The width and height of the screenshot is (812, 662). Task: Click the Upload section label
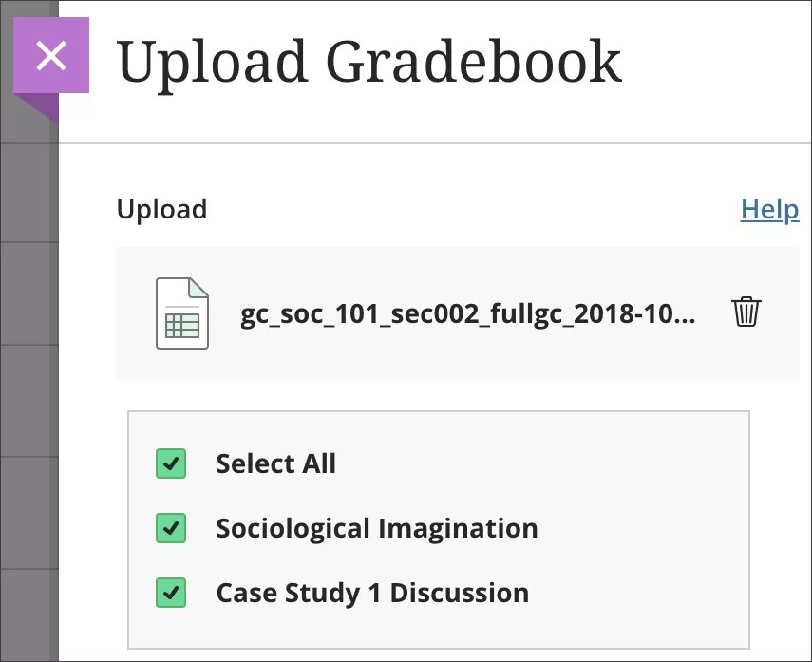pyautogui.click(x=161, y=209)
